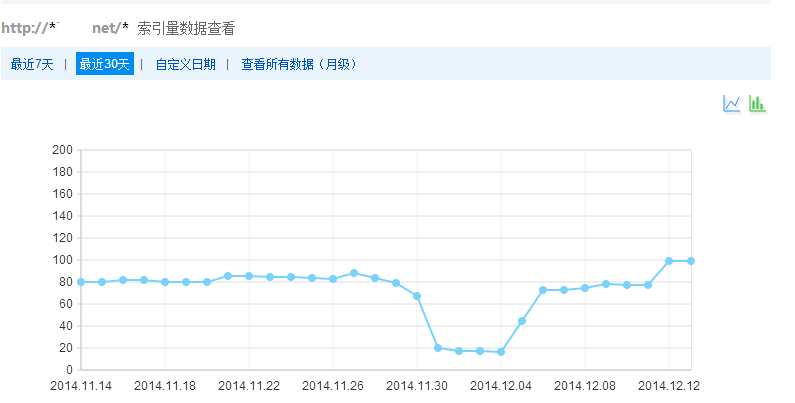
Task: Click data point above 2014.11.22 label
Action: 249,276
